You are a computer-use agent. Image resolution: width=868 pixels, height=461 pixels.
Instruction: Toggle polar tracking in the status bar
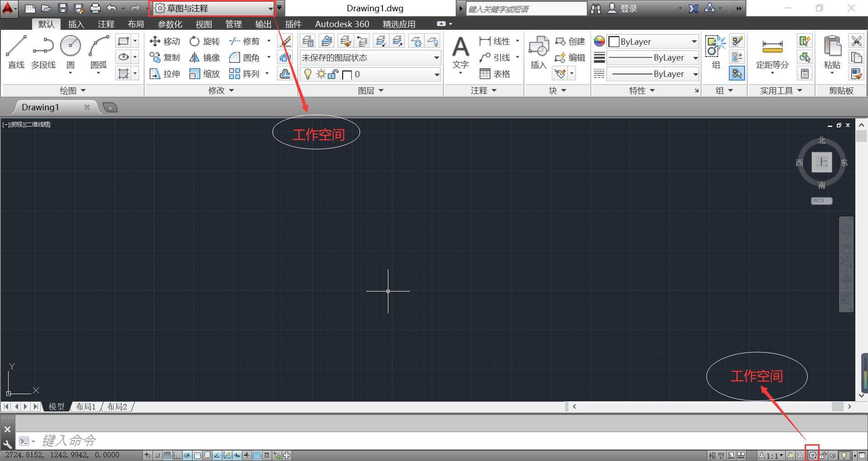tap(187, 455)
